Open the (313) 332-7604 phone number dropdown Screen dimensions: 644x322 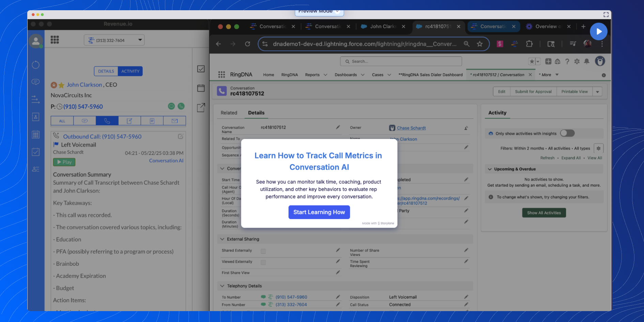140,40
